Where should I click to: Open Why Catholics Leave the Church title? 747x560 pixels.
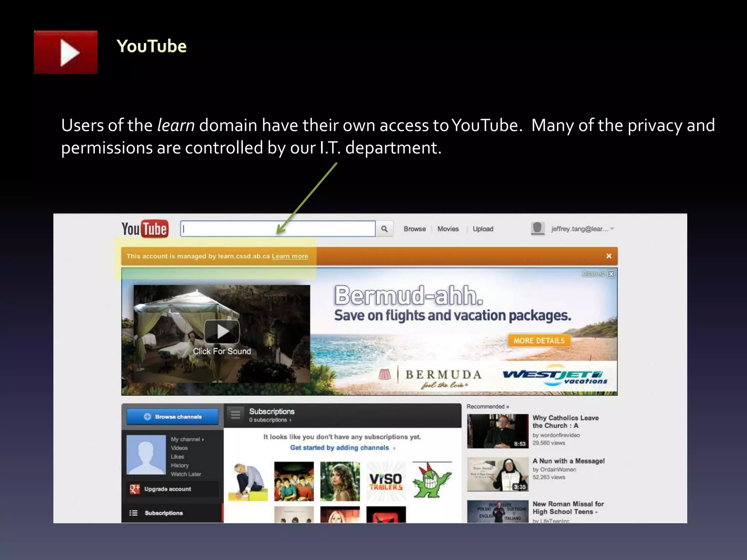click(x=565, y=422)
